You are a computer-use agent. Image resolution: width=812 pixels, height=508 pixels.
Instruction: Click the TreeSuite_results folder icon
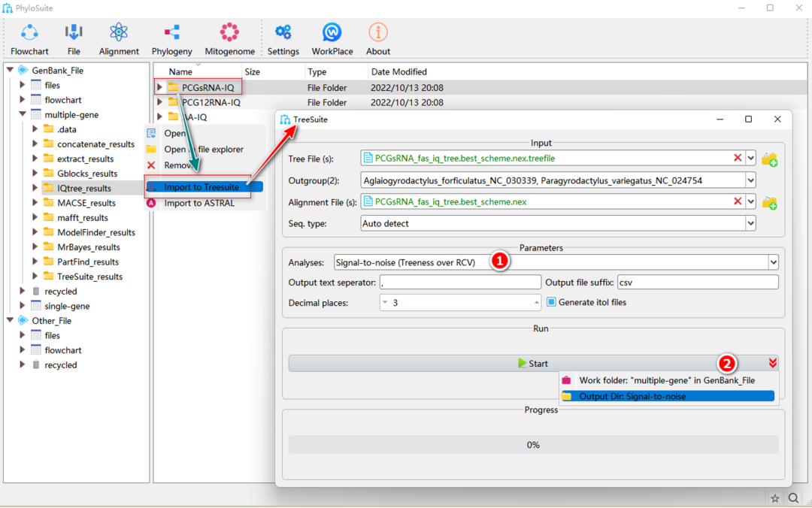click(49, 276)
